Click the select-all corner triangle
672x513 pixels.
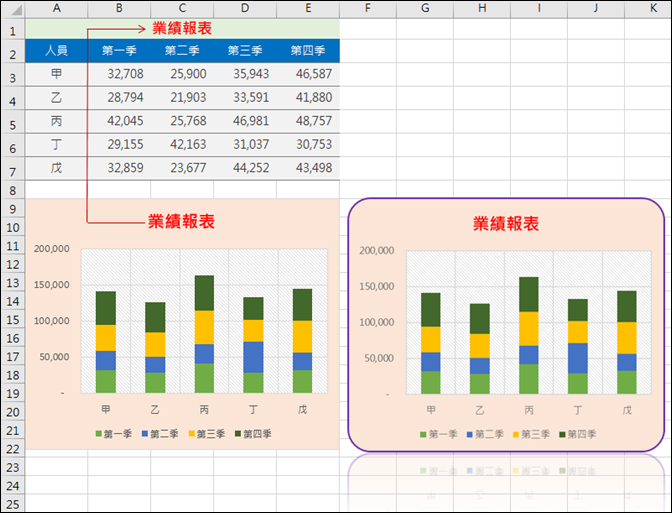[13, 9]
